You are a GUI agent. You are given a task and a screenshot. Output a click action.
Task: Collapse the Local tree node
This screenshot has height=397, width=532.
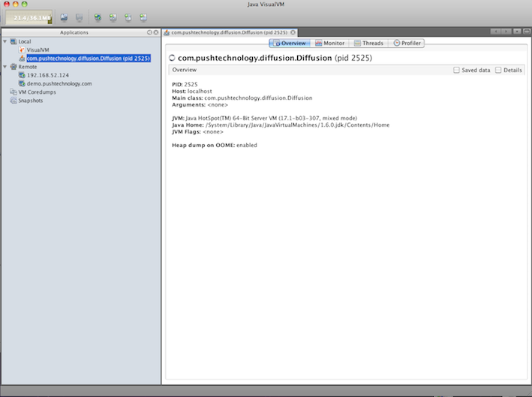click(5, 41)
